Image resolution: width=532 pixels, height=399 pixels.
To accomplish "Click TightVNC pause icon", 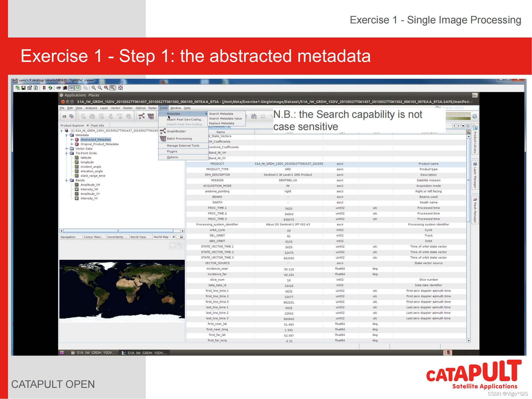I will pos(44,88).
